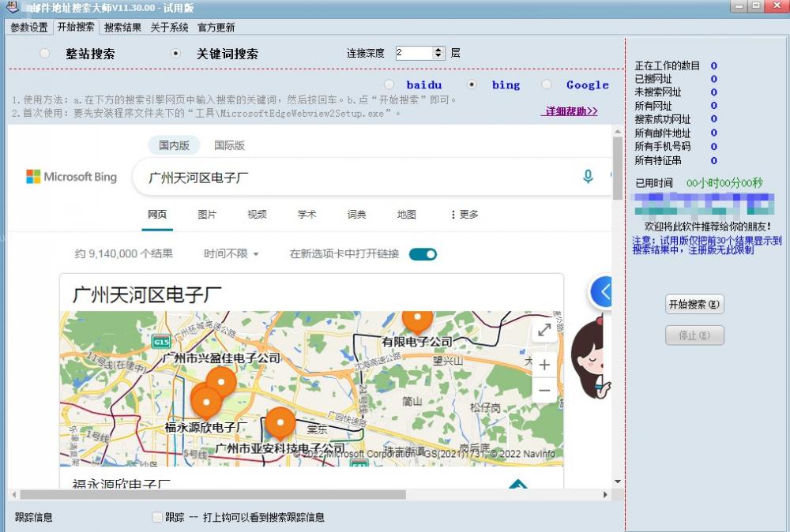This screenshot has width=790, height=532.
Task: Click the 开始搜索(B) button
Action: [694, 304]
